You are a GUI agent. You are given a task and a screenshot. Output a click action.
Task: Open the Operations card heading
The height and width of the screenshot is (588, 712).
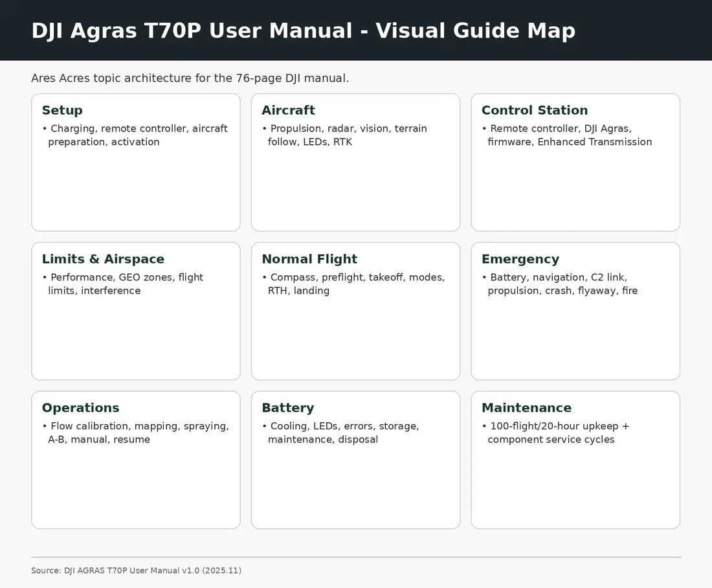tap(80, 407)
